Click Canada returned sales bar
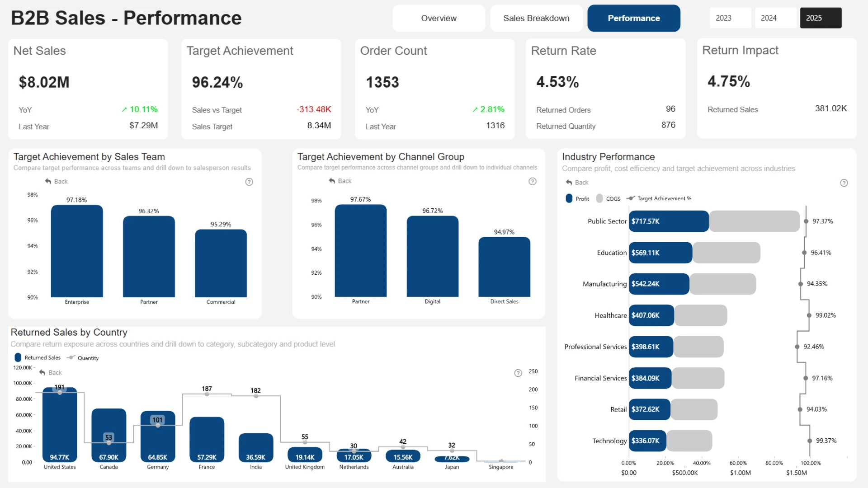 click(x=108, y=436)
